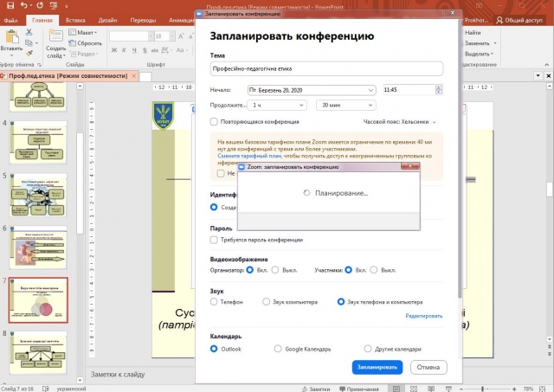The height and width of the screenshot is (392, 554).
Task: Select Телефон as the sound option
Action: (214, 302)
